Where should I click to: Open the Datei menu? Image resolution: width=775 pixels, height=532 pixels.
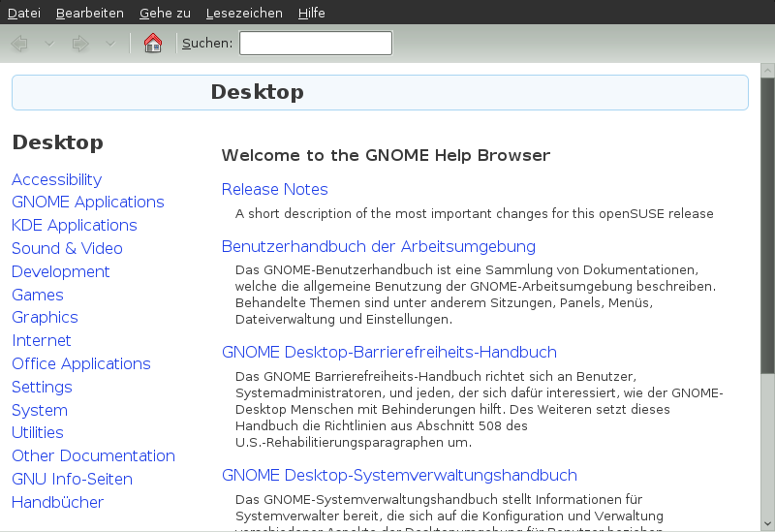[x=23, y=13]
